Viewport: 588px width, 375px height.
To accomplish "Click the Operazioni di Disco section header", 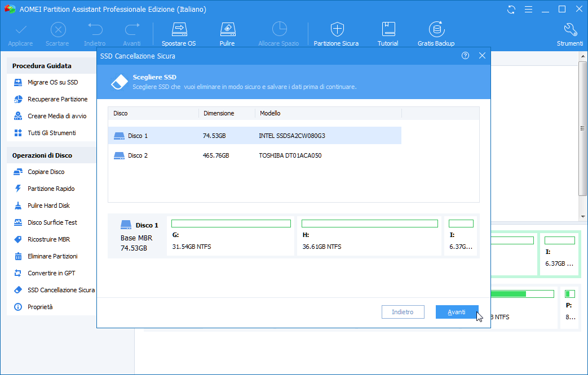I will [x=51, y=155].
